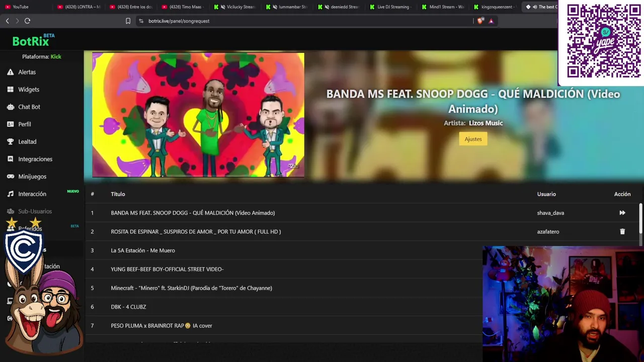Click the Título column header
Image resolution: width=644 pixels, height=362 pixels.
pyautogui.click(x=118, y=194)
